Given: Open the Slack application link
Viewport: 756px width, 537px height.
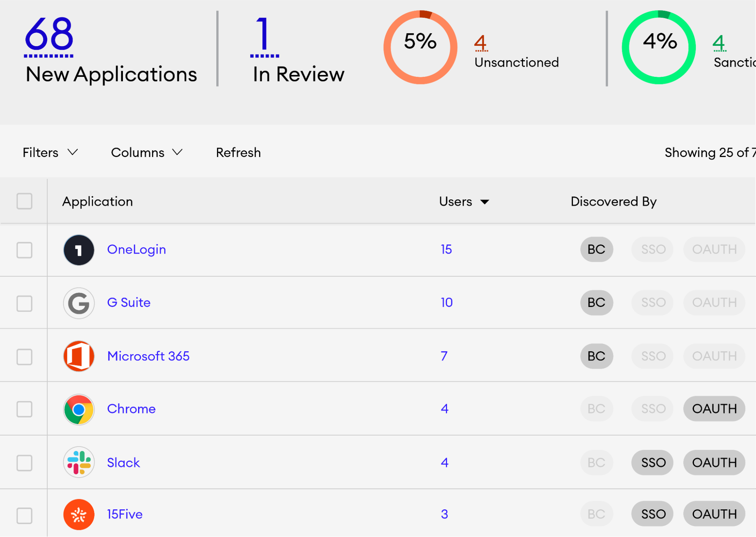Looking at the screenshot, I should [x=123, y=462].
